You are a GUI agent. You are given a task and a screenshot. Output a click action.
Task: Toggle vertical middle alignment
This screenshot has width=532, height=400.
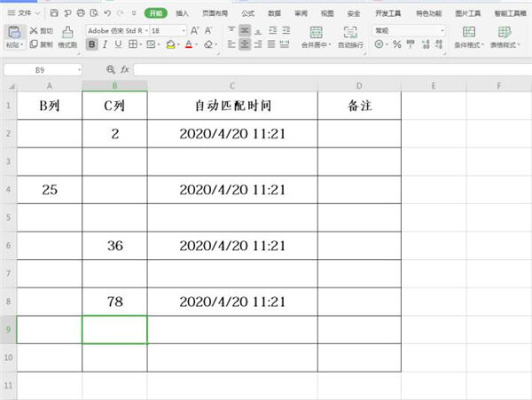pyautogui.click(x=245, y=30)
